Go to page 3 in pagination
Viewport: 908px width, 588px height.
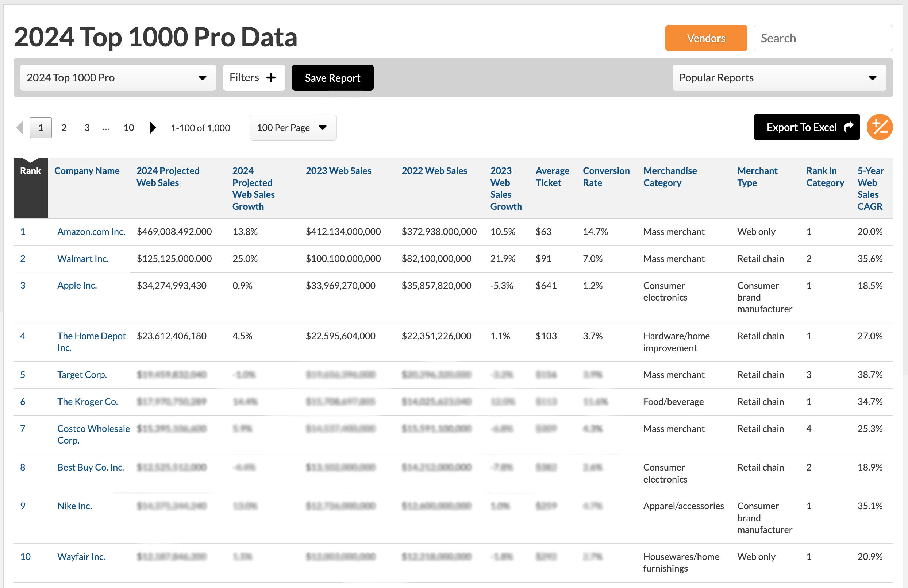click(x=87, y=128)
